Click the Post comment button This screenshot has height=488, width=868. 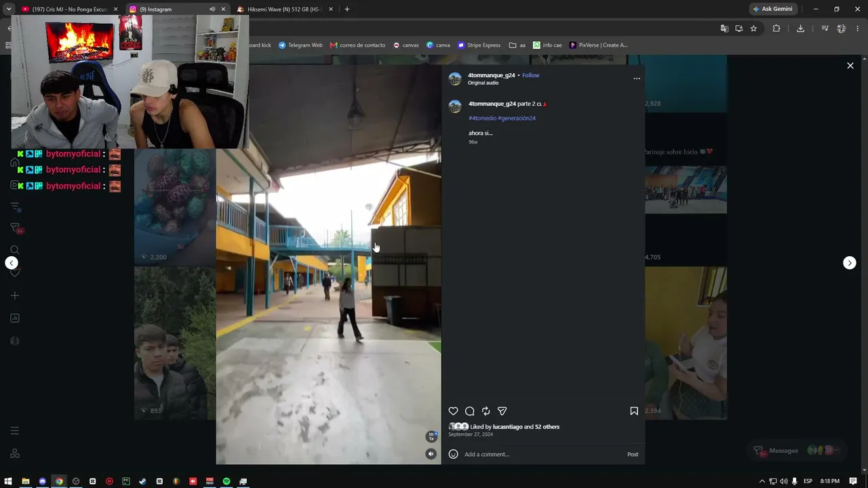(633, 454)
